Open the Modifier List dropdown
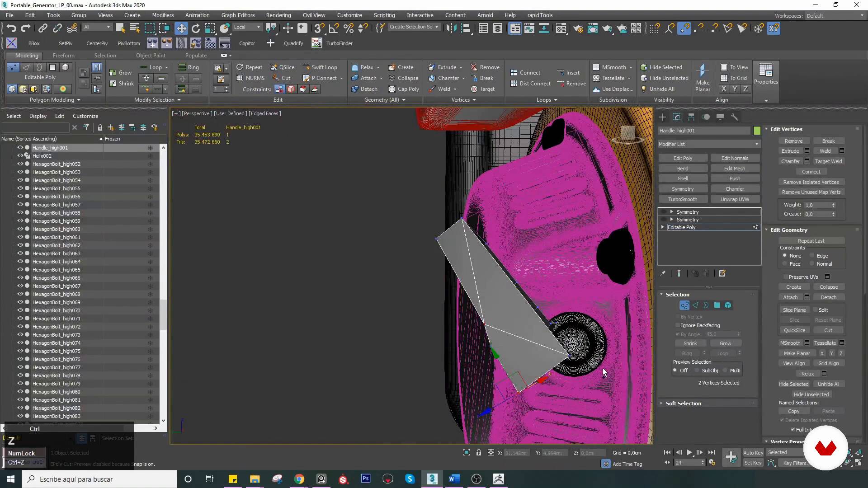 (709, 144)
